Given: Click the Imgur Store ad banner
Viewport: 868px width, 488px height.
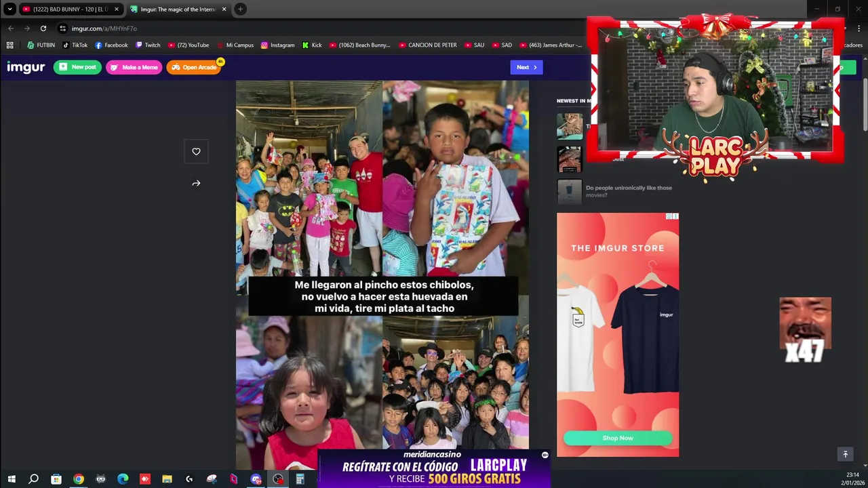Looking at the screenshot, I should pos(618,335).
